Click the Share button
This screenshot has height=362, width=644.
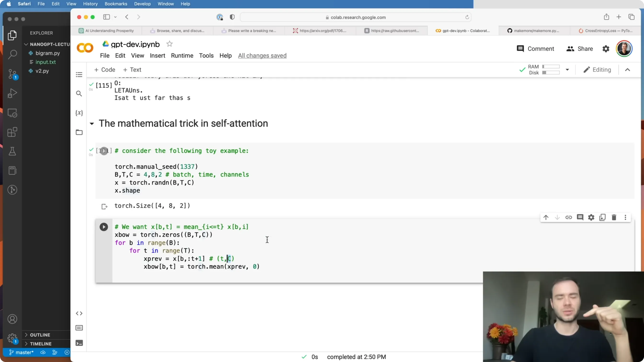580,49
